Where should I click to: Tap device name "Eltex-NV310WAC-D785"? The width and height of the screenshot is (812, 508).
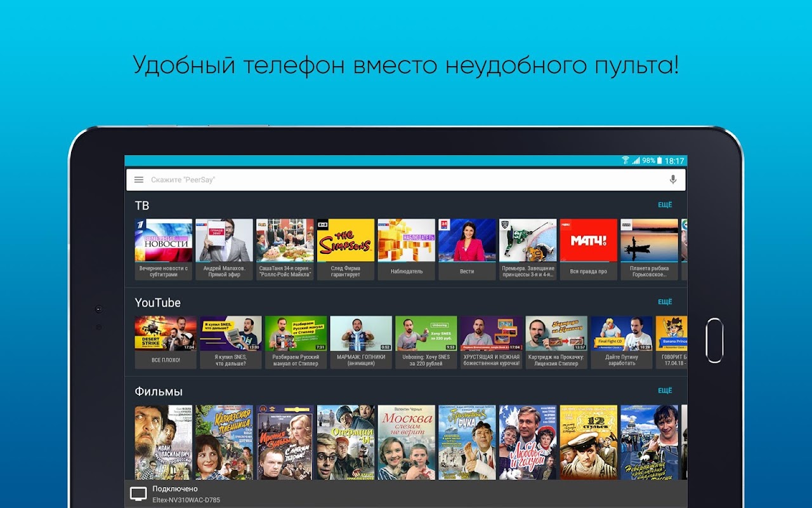coord(187,500)
